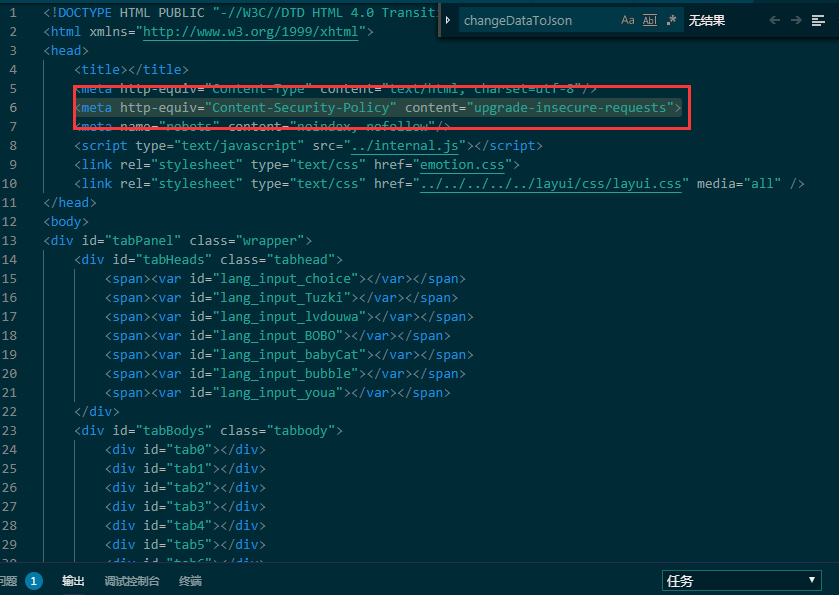Click lang_input_Tuzki id text
This screenshot has width=839, height=595.
tap(281, 298)
